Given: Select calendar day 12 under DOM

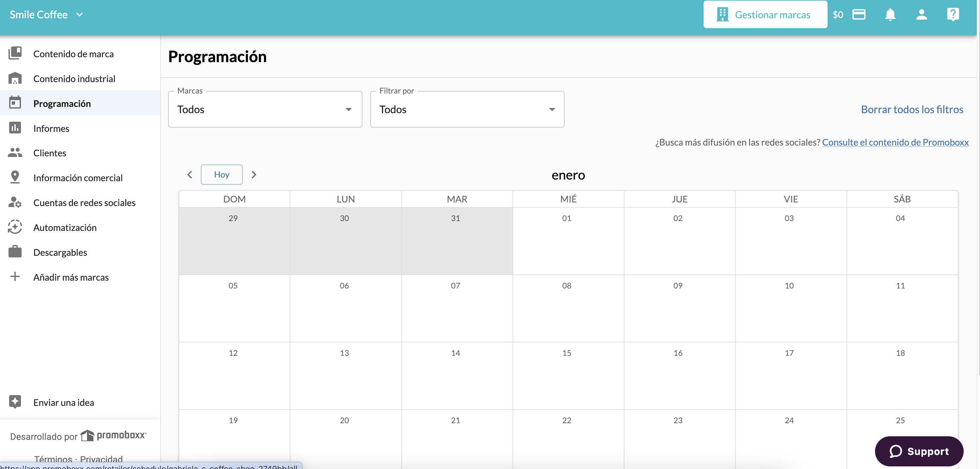Looking at the screenshot, I should coord(234,376).
